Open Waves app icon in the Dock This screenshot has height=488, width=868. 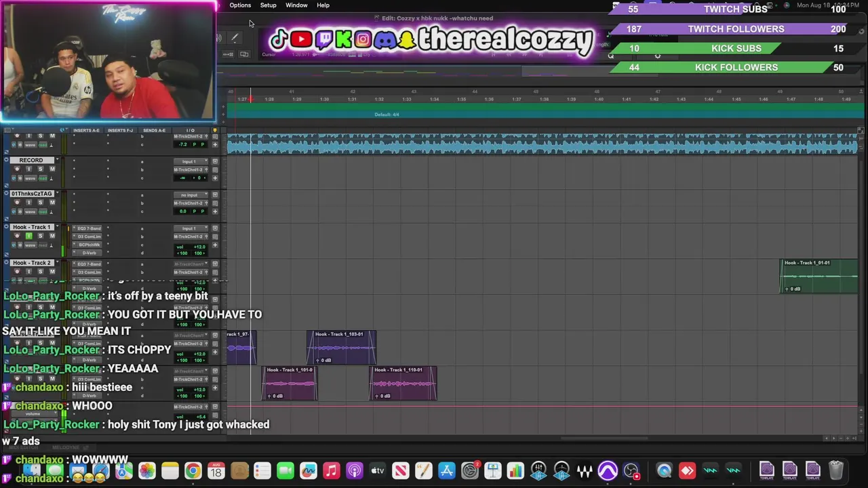click(x=585, y=470)
